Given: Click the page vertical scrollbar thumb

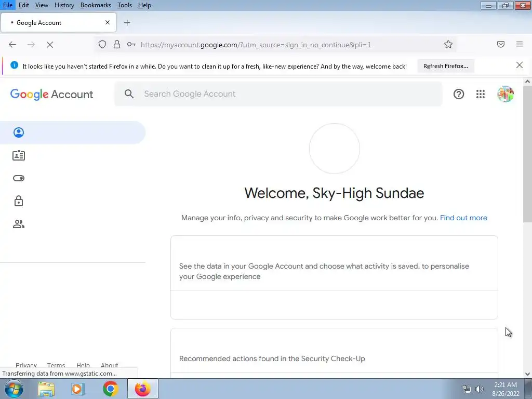Looking at the screenshot, I should click(527, 154).
